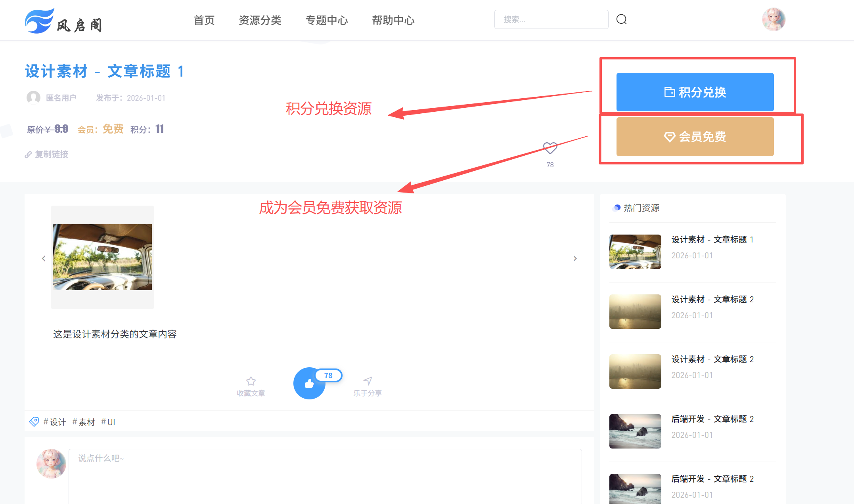Click the 风启阁 site logo
This screenshot has width=854, height=504.
coord(63,21)
